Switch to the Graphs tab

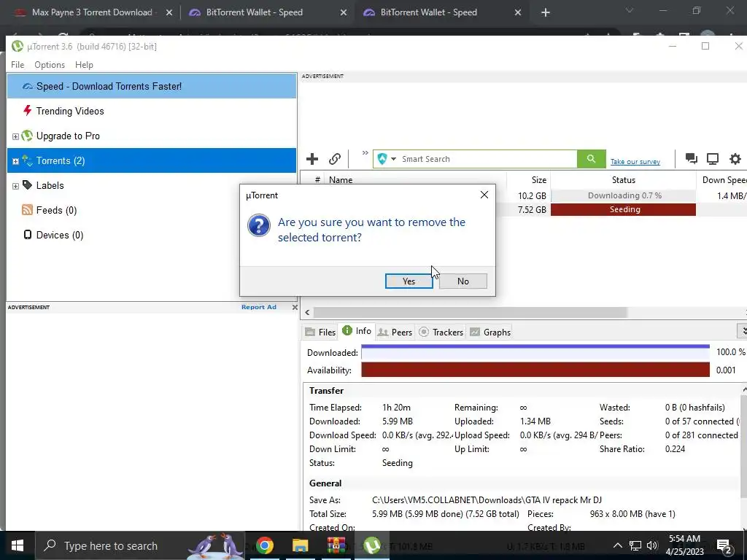click(490, 332)
